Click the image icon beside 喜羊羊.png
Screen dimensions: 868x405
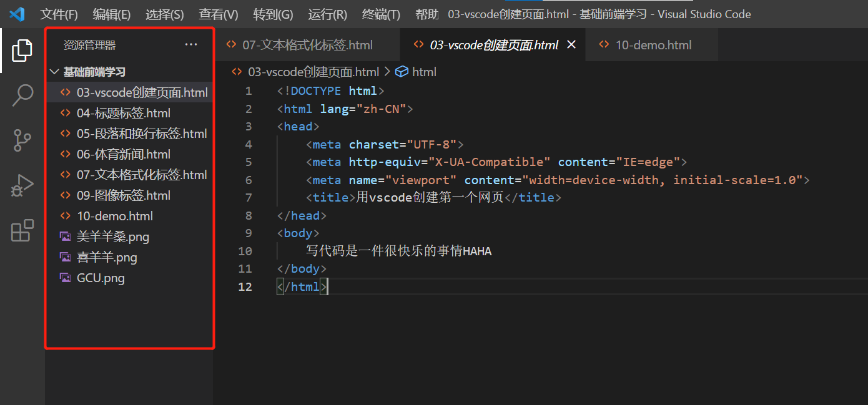(x=66, y=256)
